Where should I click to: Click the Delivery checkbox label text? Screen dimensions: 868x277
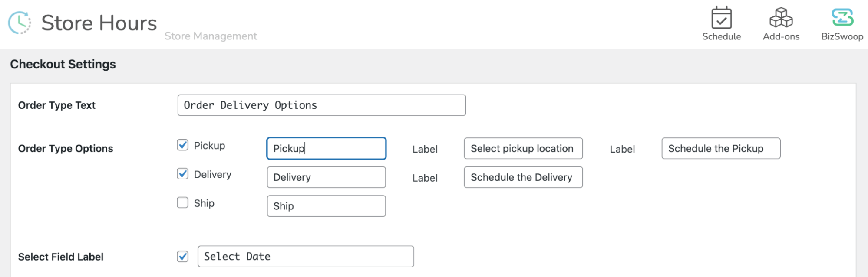coord(212,174)
